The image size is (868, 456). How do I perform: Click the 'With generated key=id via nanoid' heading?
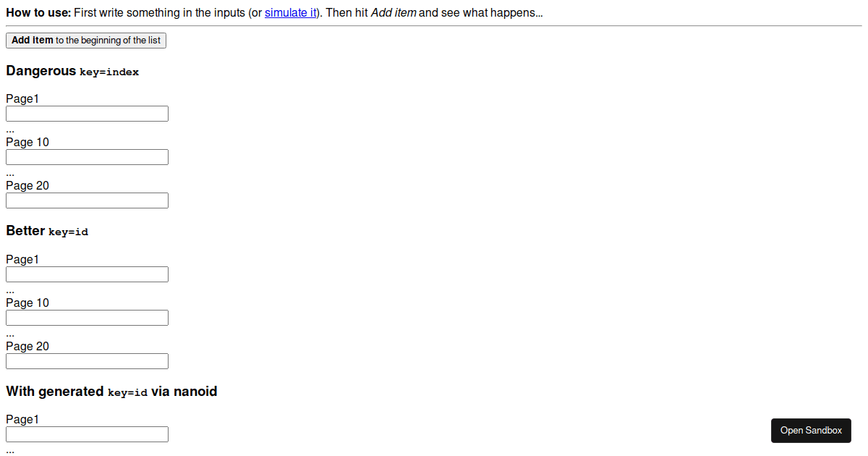(x=111, y=392)
